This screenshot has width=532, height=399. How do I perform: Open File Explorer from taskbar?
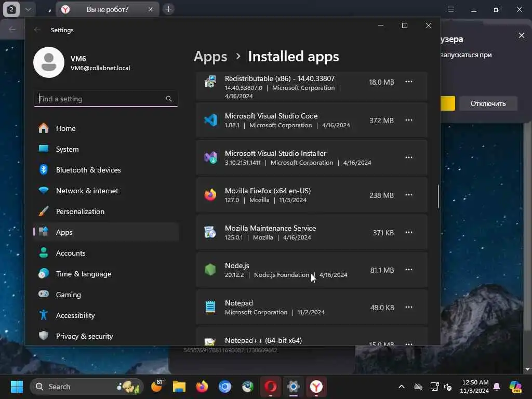[x=179, y=387]
